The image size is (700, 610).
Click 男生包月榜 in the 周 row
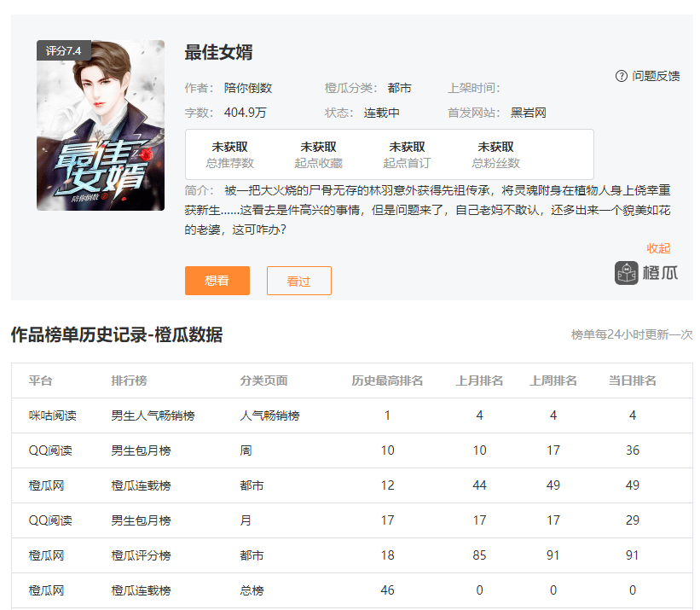(x=141, y=450)
